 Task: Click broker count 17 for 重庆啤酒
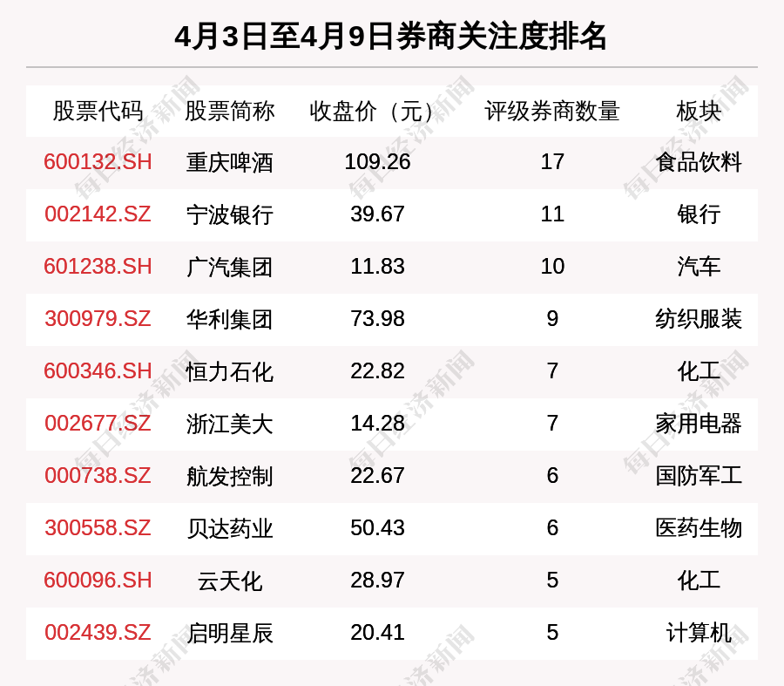coord(552,162)
